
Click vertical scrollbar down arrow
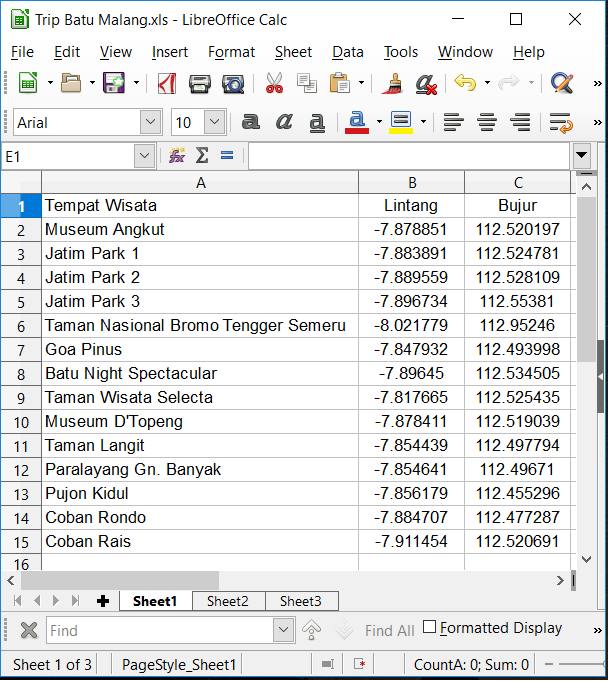(x=586, y=559)
